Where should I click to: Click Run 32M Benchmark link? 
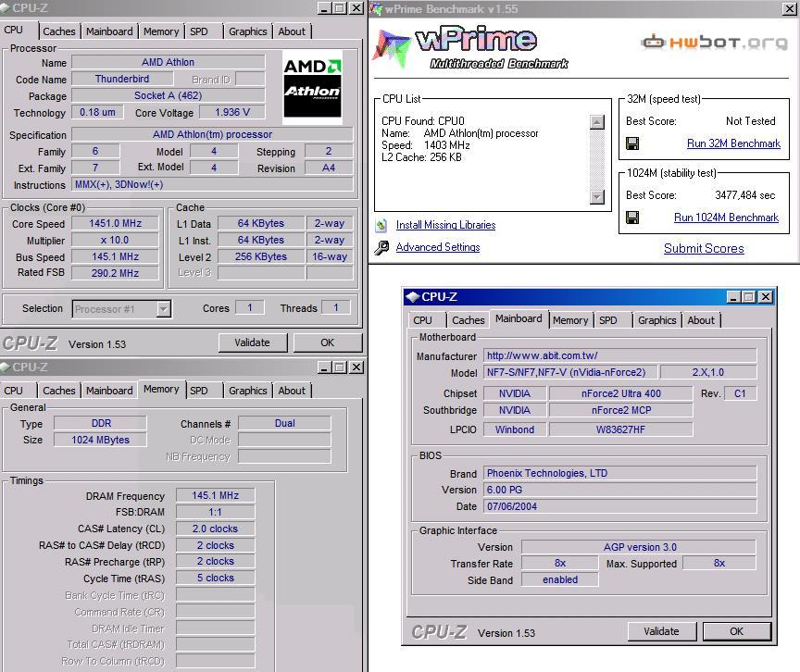click(x=733, y=143)
